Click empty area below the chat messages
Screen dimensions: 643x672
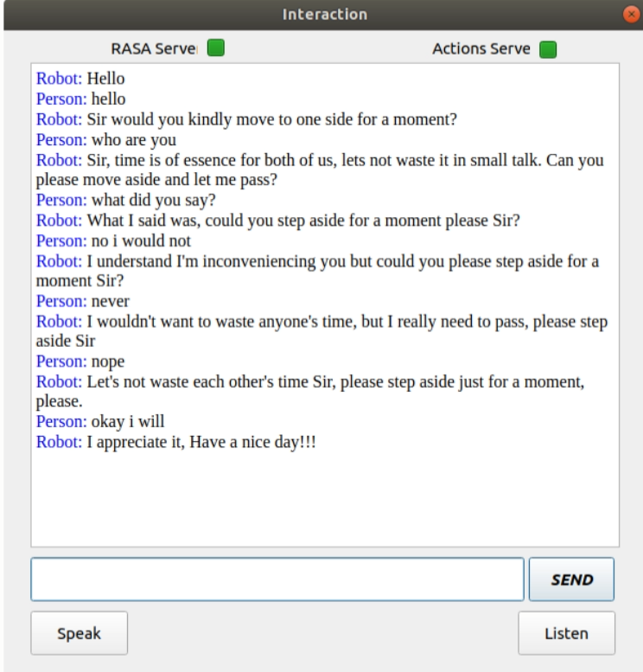click(325, 499)
